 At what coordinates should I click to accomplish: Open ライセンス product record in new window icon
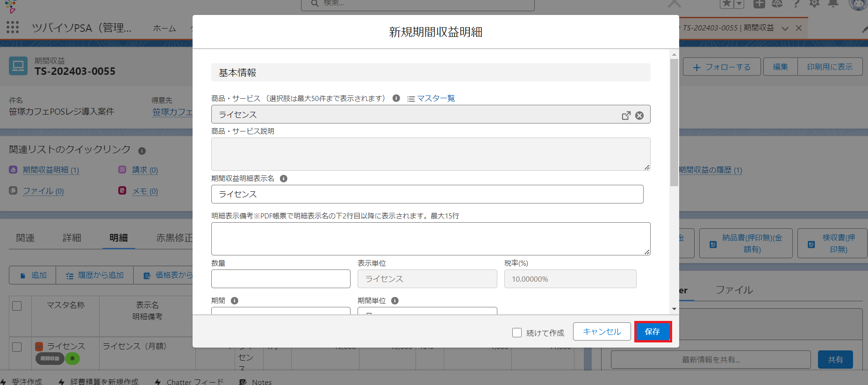pos(626,116)
